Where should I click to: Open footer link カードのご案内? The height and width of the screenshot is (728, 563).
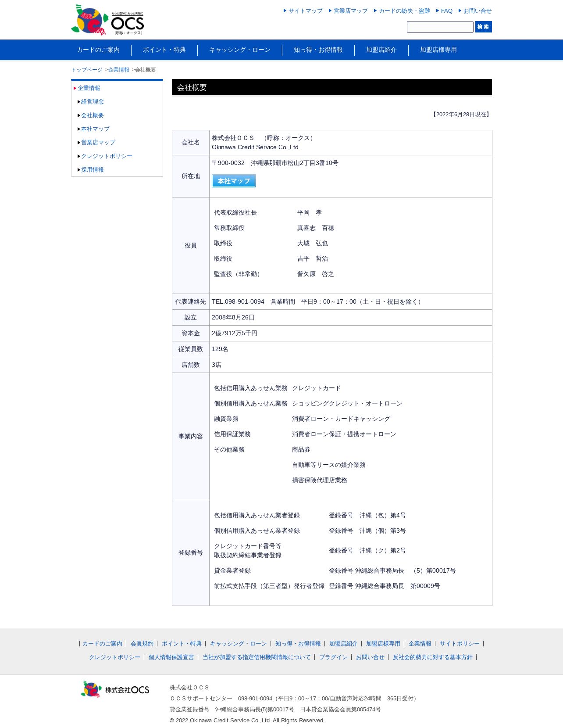pyautogui.click(x=103, y=644)
